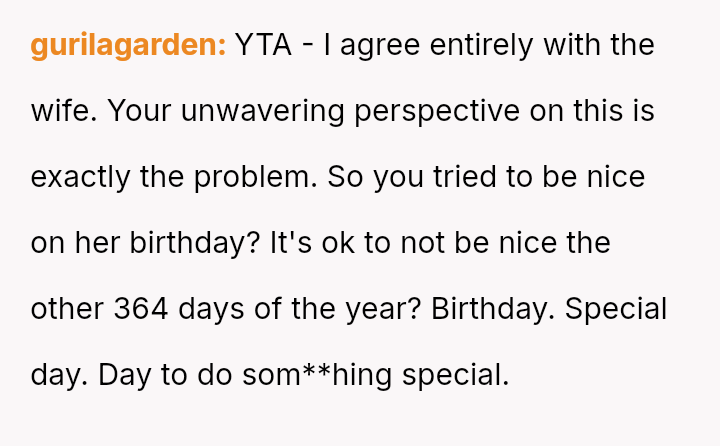Screen dimensions: 720x446
Task: Click the final word "special."
Action: click(x=456, y=375)
